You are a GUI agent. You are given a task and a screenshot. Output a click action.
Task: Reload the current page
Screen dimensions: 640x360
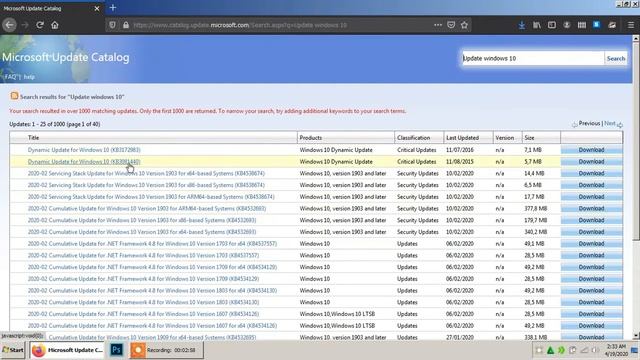[x=40, y=25]
